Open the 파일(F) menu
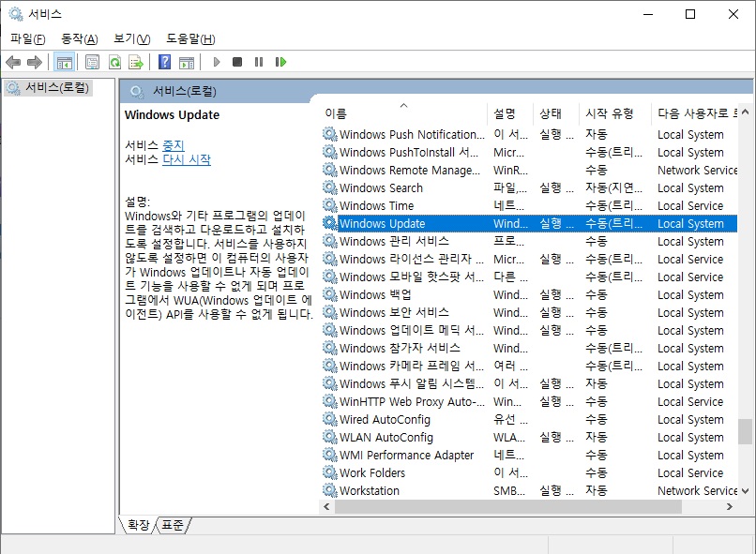The width and height of the screenshot is (756, 554). 28,39
